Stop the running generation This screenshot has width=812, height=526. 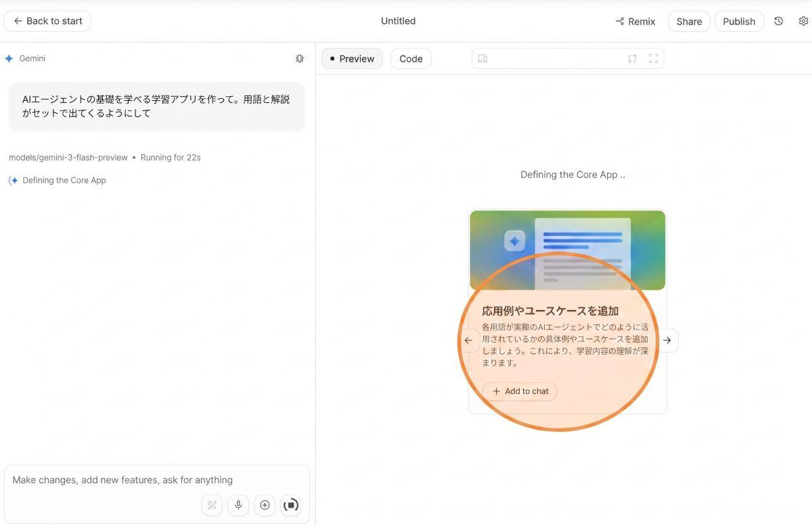(291, 505)
